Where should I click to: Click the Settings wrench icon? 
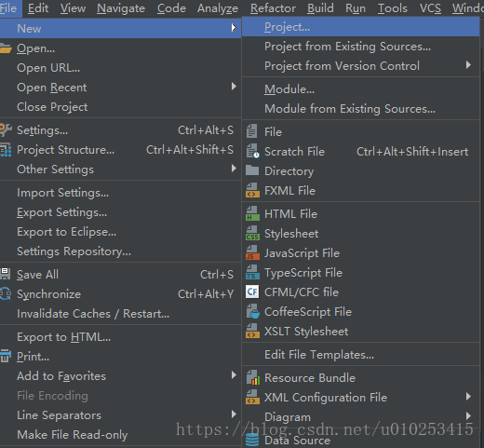click(x=6, y=130)
